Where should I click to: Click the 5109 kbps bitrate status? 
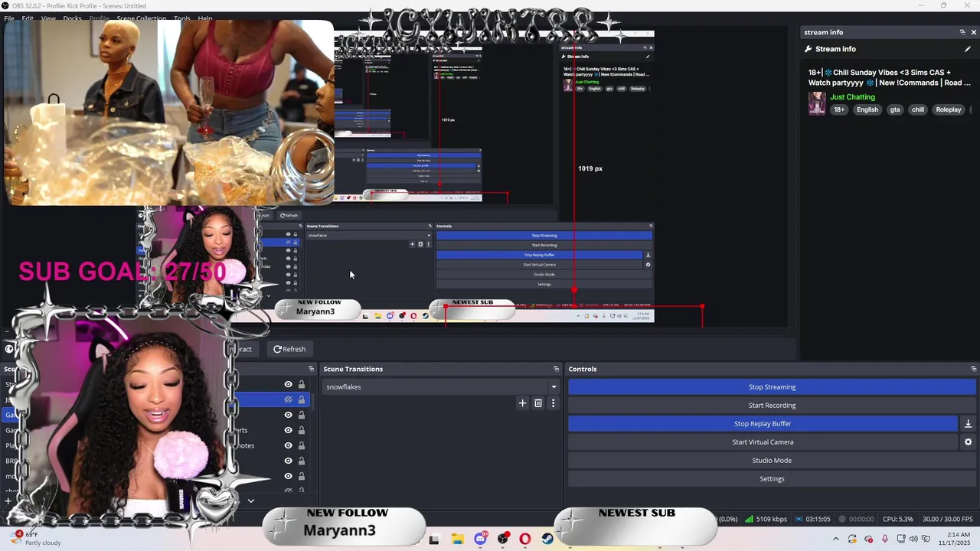766,519
